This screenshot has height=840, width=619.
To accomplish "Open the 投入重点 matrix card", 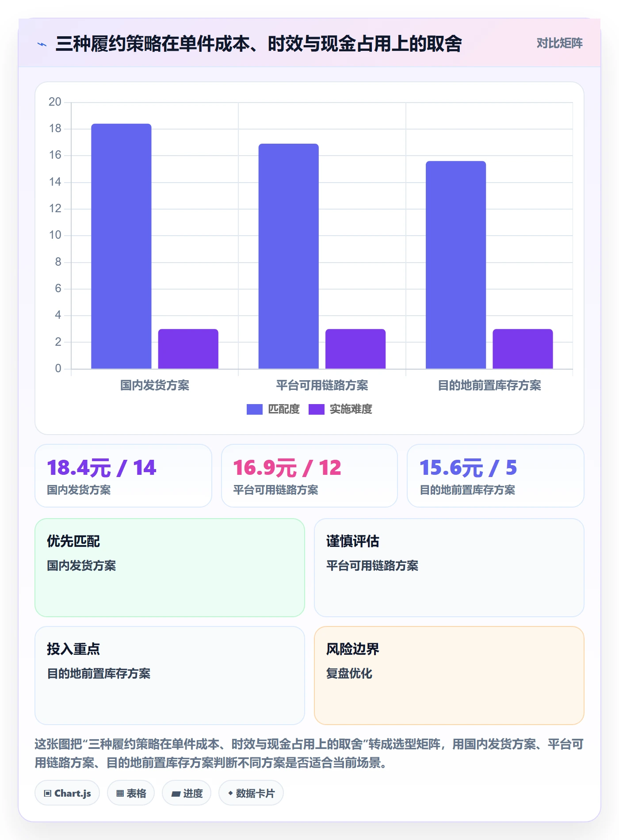I will pyautogui.click(x=170, y=676).
